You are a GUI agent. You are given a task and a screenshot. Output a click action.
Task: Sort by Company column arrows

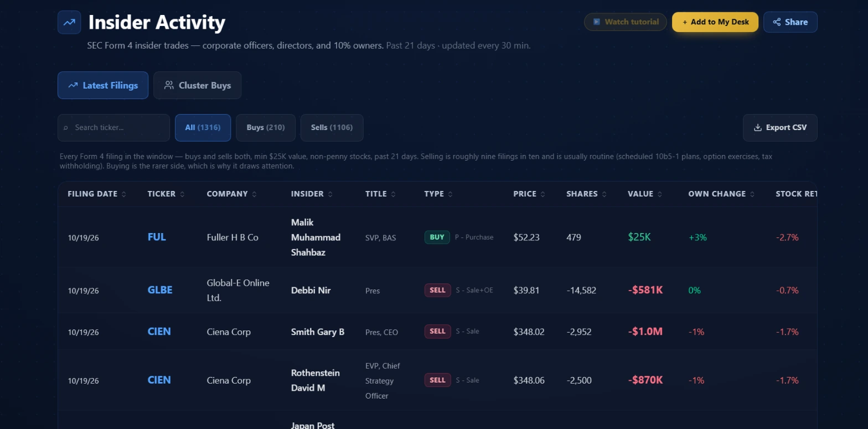coord(254,194)
